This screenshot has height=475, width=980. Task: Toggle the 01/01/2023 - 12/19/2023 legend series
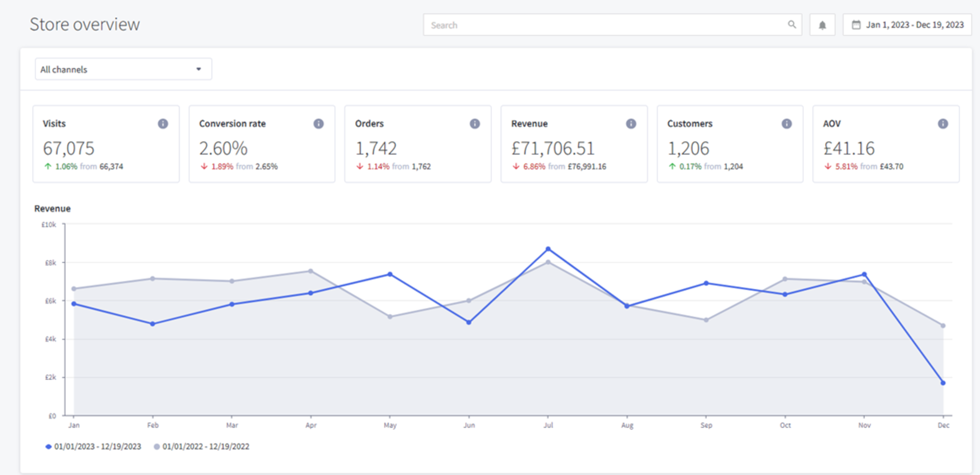coord(93,446)
